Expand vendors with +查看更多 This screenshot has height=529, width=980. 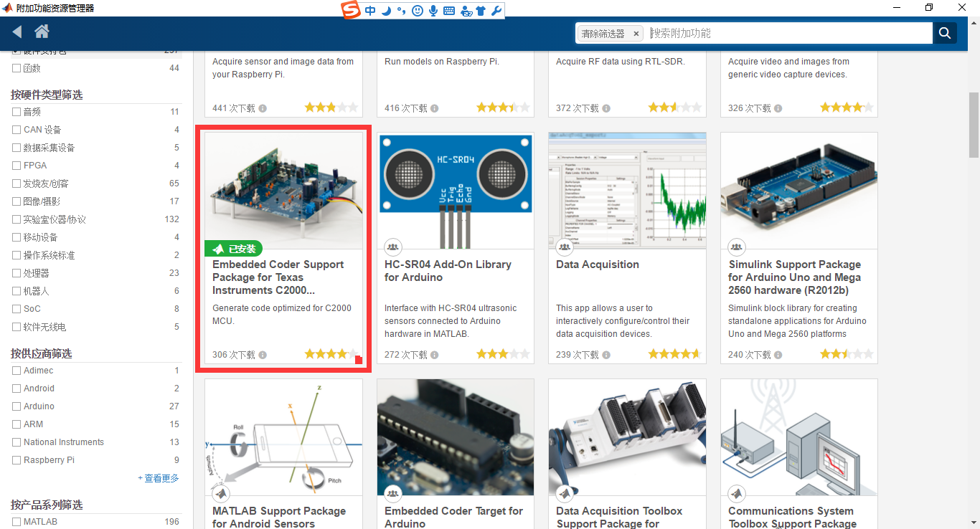click(159, 479)
